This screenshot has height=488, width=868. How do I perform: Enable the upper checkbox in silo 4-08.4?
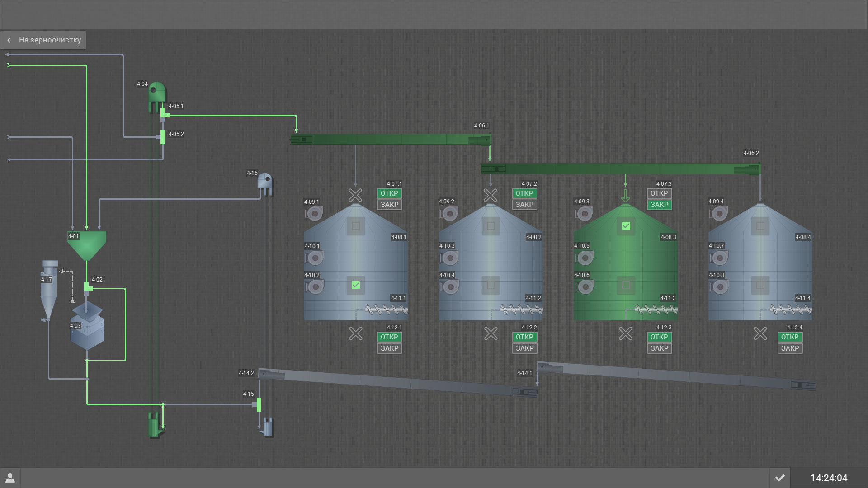760,226
